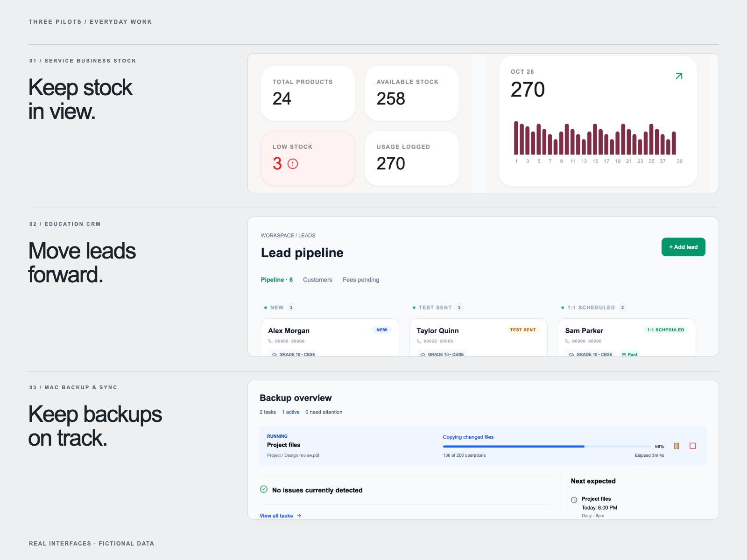The width and height of the screenshot is (747, 560).
Task: Click the backup progress bar at 68%
Action: tap(547, 447)
